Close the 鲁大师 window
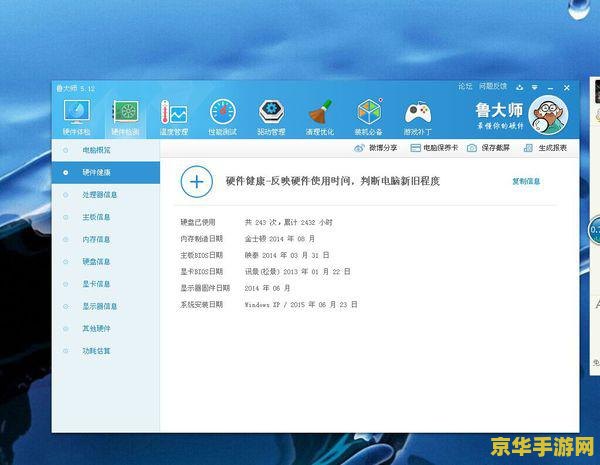600x465 pixels. click(567, 88)
